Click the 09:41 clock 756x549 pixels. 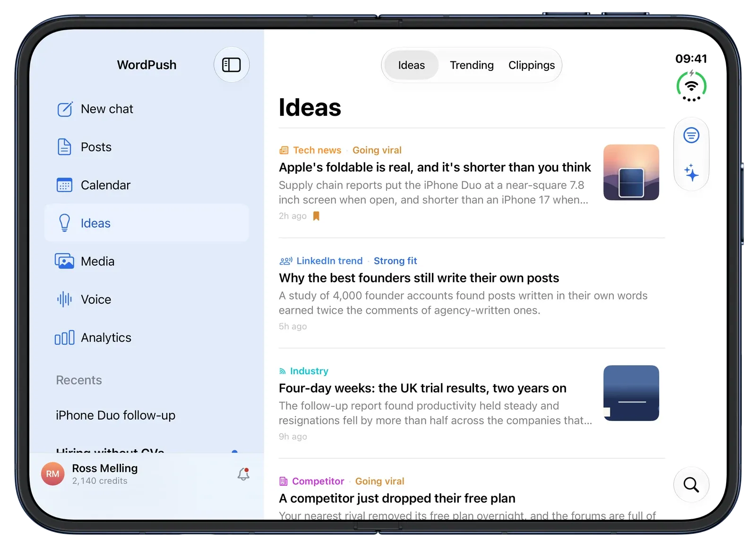click(x=691, y=59)
